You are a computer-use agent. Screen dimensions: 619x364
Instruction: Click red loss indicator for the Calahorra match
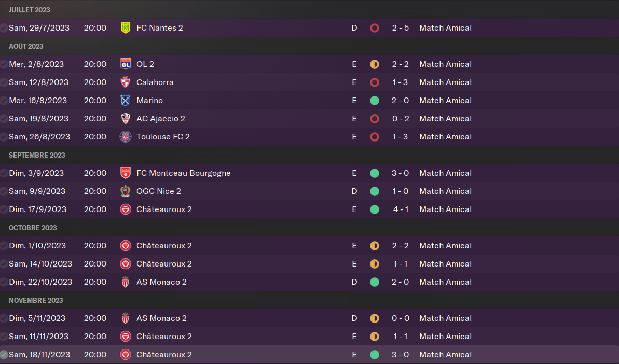pos(375,82)
